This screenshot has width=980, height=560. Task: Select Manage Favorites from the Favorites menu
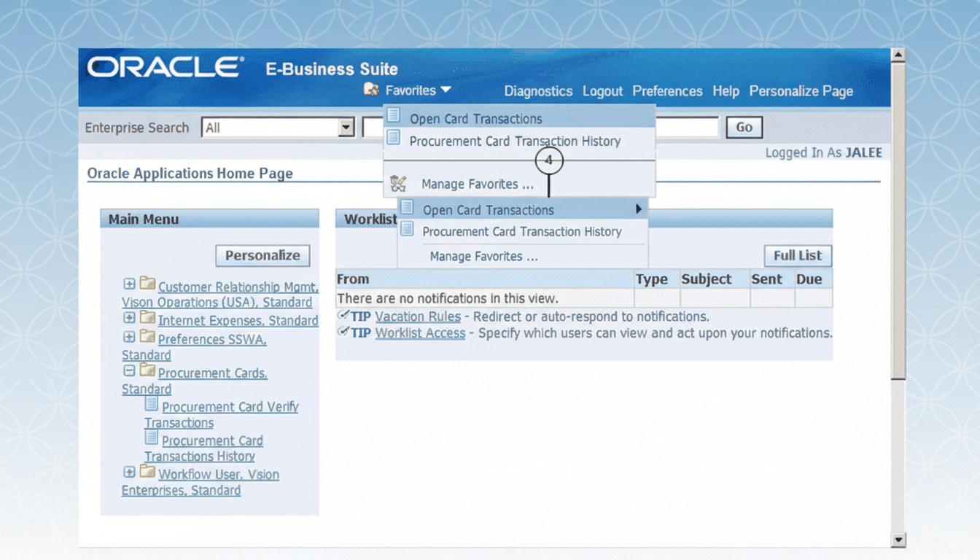(x=477, y=184)
